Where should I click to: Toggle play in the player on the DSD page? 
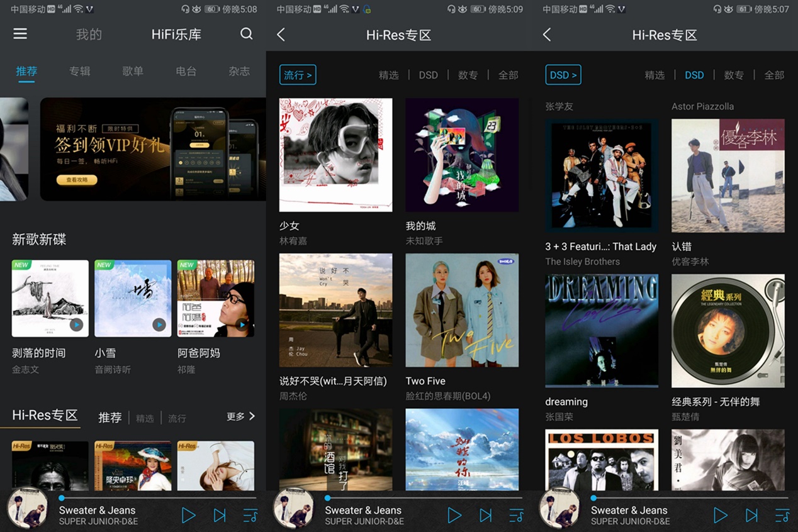(720, 516)
